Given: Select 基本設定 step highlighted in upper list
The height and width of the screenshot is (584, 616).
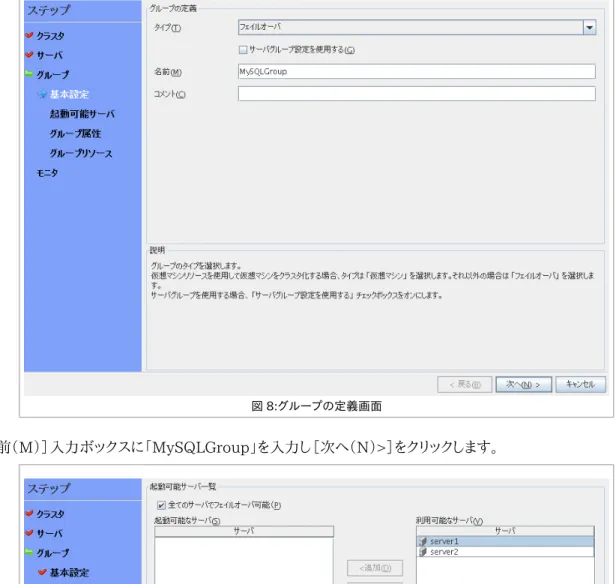Looking at the screenshot, I should (x=69, y=94).
